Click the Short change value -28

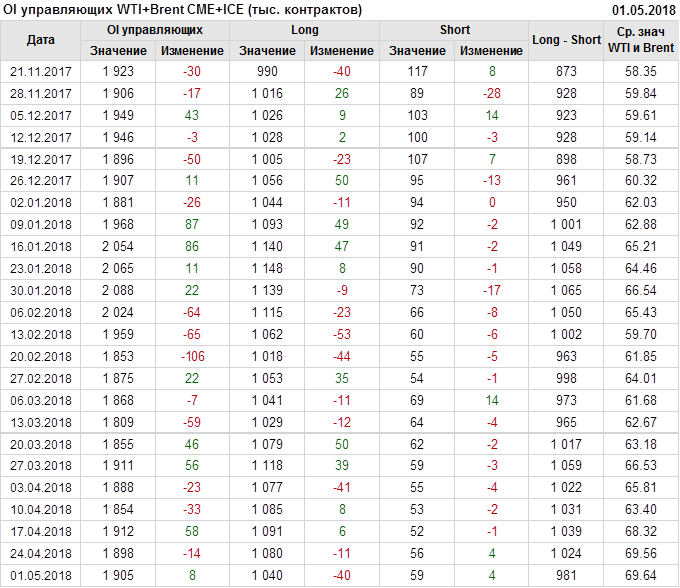click(x=491, y=94)
